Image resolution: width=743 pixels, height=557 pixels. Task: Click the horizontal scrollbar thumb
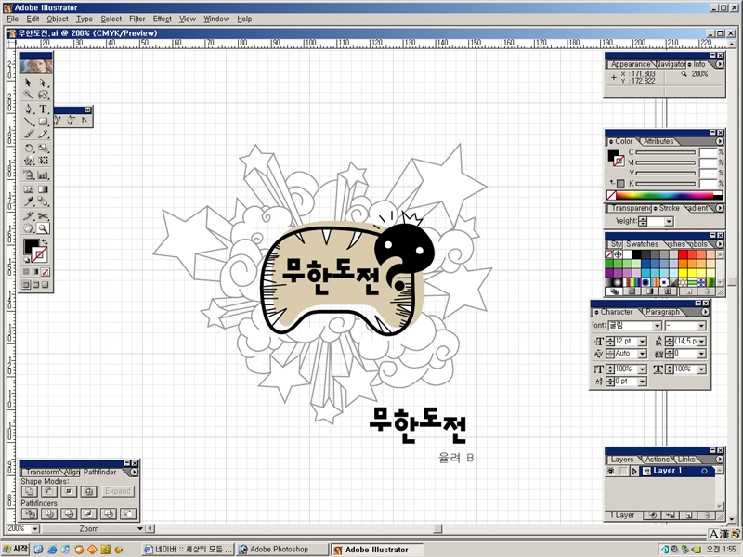[438, 529]
